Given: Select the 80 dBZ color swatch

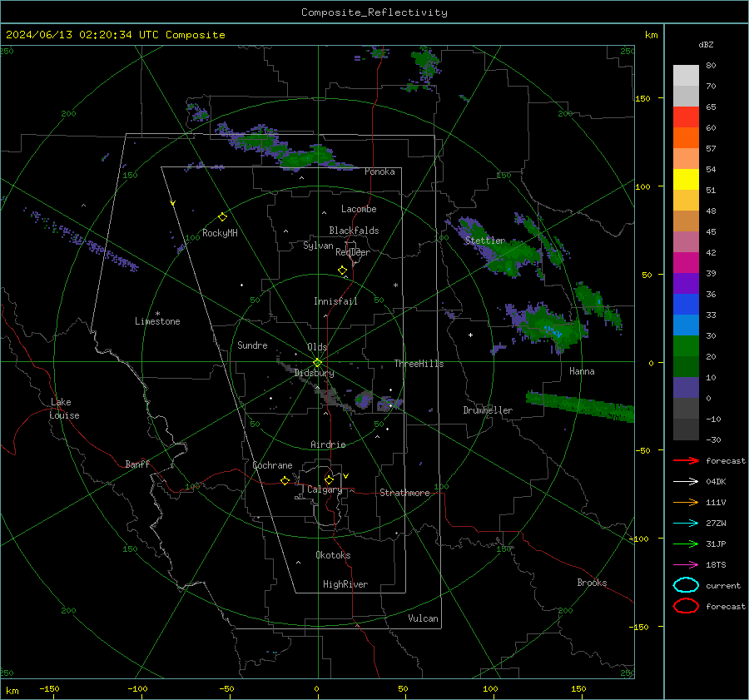Looking at the screenshot, I should coord(686,75).
